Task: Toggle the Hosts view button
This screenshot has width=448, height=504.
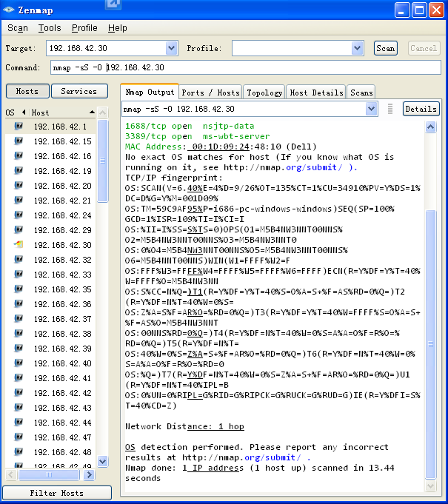Action: pyautogui.click(x=27, y=91)
